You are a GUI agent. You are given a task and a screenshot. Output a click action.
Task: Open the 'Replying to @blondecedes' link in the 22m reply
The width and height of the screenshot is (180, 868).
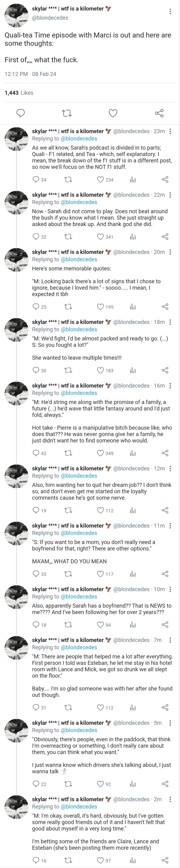(x=79, y=202)
